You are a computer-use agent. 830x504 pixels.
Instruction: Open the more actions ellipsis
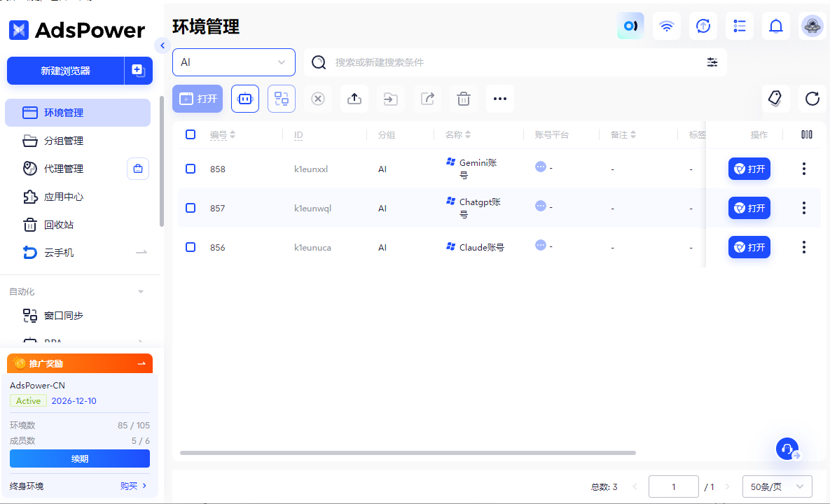pyautogui.click(x=500, y=99)
